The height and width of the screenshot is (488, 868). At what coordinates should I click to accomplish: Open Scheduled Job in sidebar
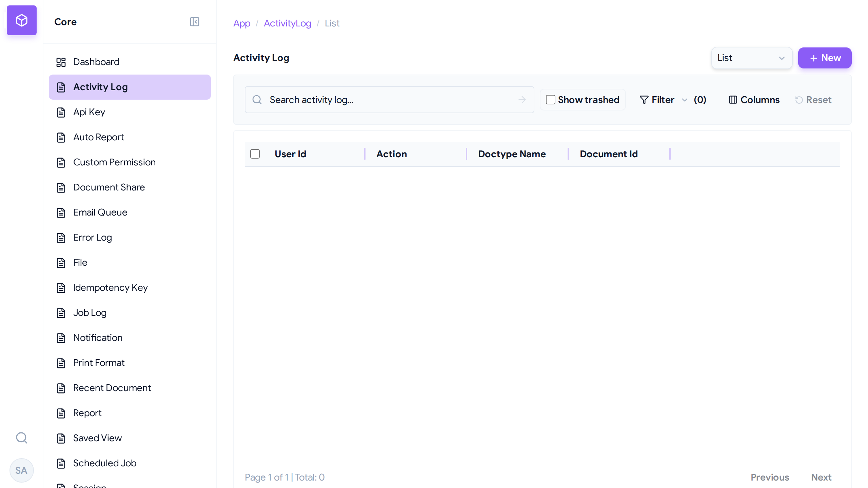130,463
